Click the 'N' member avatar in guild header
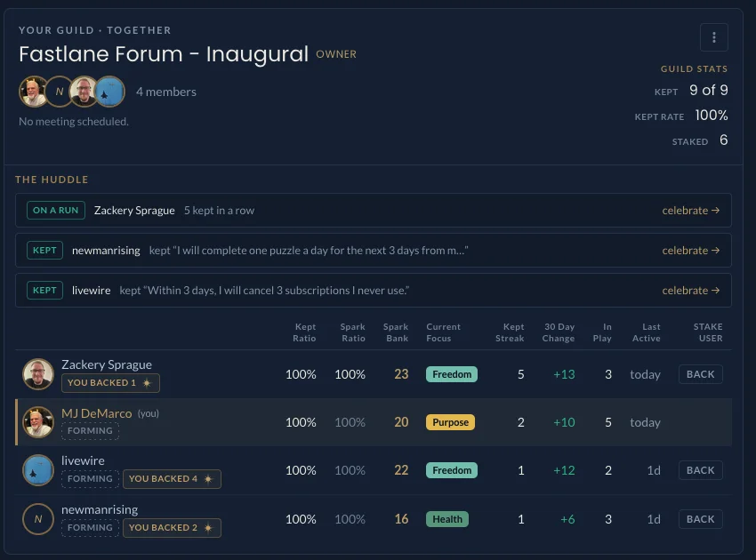Screen dimensions: 756x560 click(x=60, y=91)
